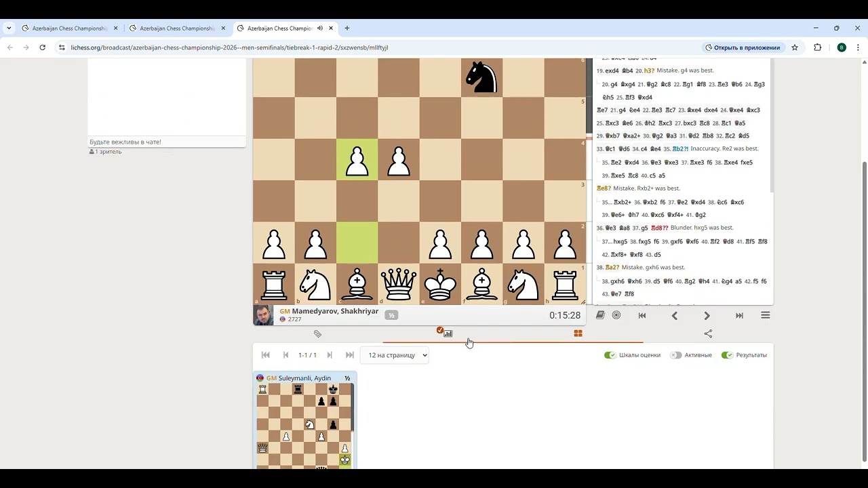Toggle the 'Результаты' switch
This screenshot has height=488, width=868.
(727, 355)
